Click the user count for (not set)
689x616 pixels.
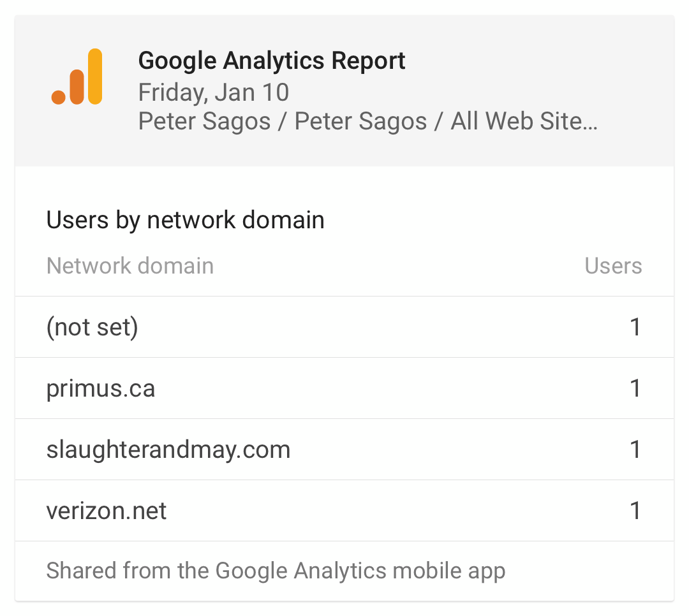pyautogui.click(x=635, y=327)
